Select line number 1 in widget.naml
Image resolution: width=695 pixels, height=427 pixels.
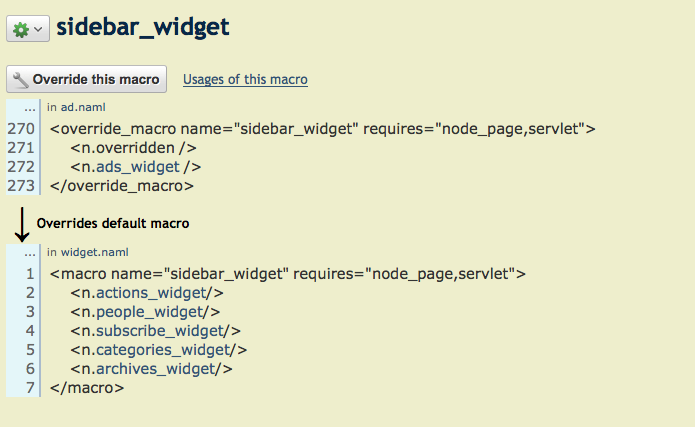pos(30,274)
